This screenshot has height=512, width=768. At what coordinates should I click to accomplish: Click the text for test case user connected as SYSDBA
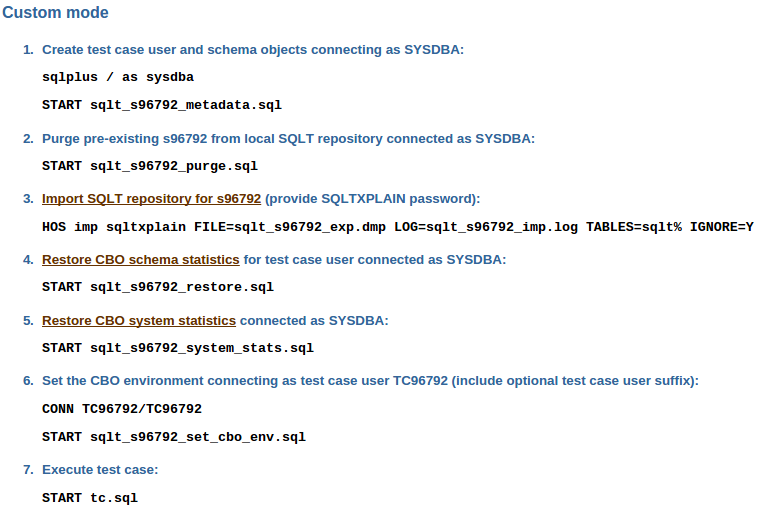point(375,260)
